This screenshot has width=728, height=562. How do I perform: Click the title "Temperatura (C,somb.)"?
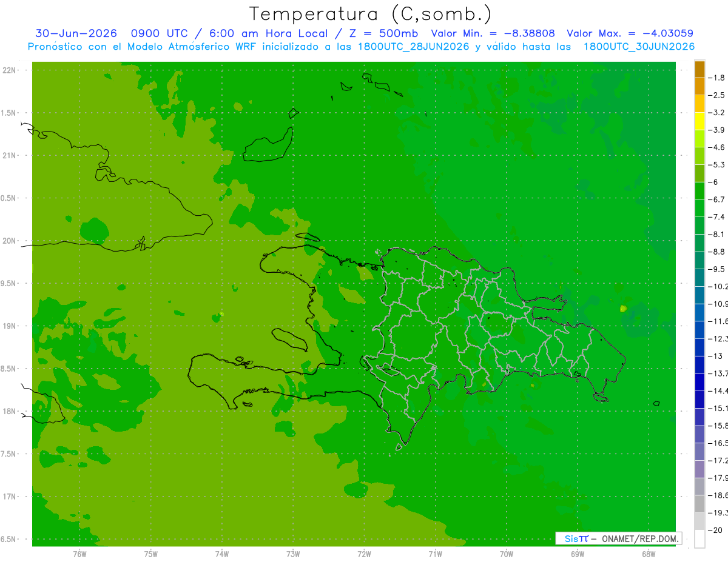pyautogui.click(x=370, y=14)
